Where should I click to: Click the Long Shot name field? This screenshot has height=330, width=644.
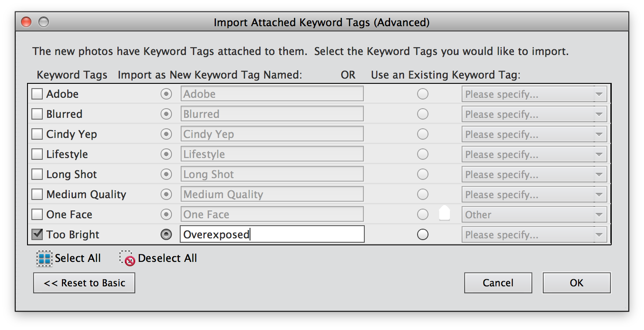click(x=272, y=174)
